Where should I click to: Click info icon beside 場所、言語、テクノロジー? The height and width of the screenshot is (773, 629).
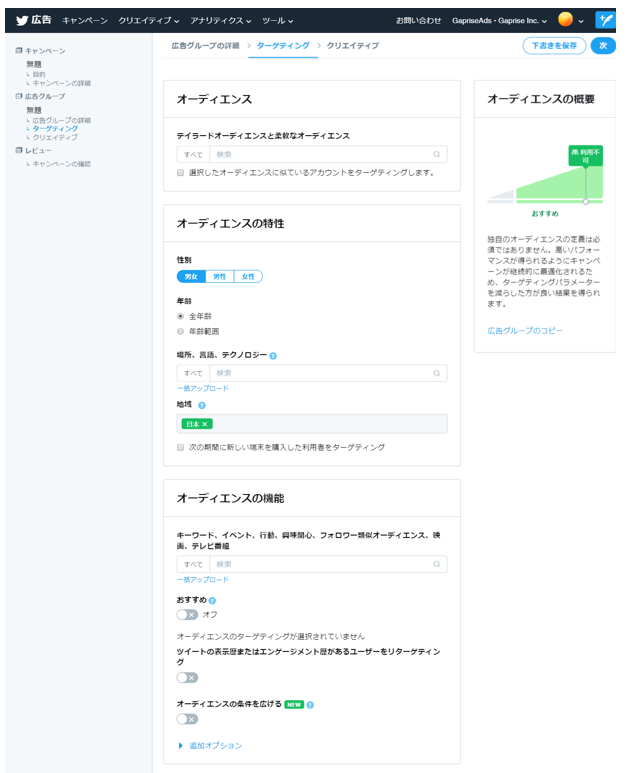[273, 355]
